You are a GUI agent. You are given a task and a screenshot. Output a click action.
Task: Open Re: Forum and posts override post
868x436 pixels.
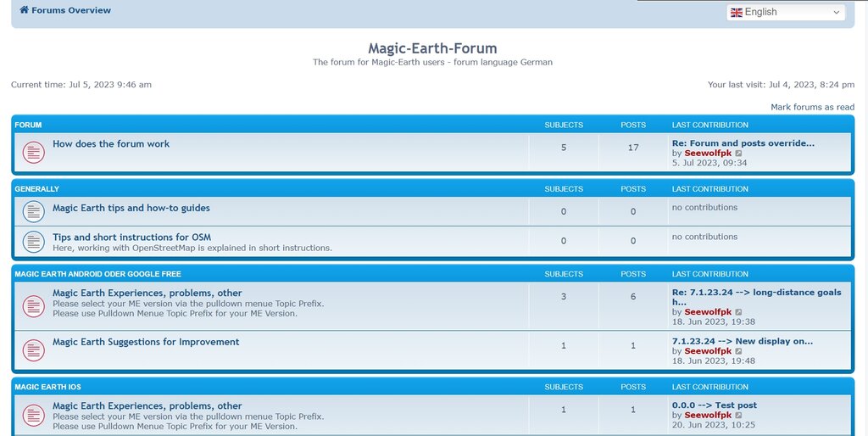click(743, 143)
